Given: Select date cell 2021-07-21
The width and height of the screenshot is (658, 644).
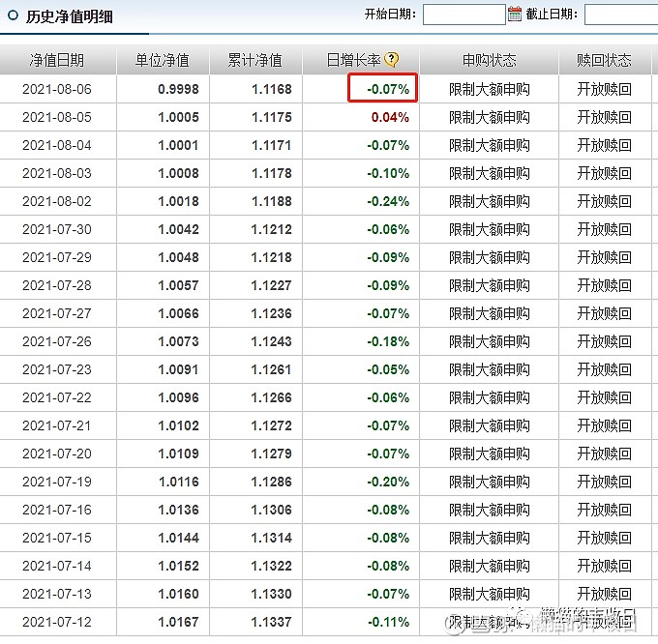Looking at the screenshot, I should [x=57, y=425].
